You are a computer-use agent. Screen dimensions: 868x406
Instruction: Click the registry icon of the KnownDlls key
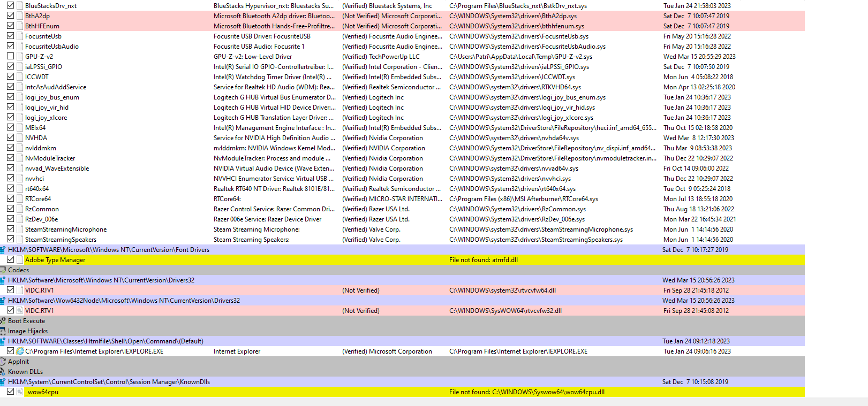(3, 382)
